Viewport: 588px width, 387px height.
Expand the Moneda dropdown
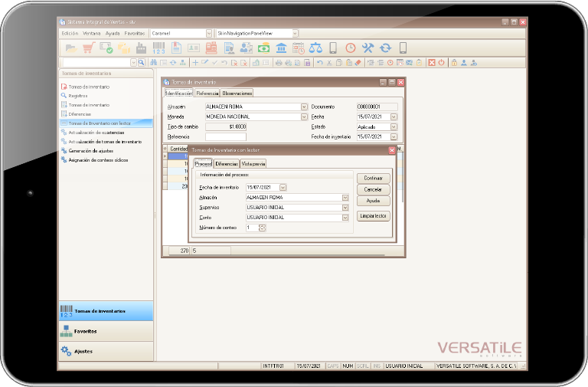click(x=304, y=117)
